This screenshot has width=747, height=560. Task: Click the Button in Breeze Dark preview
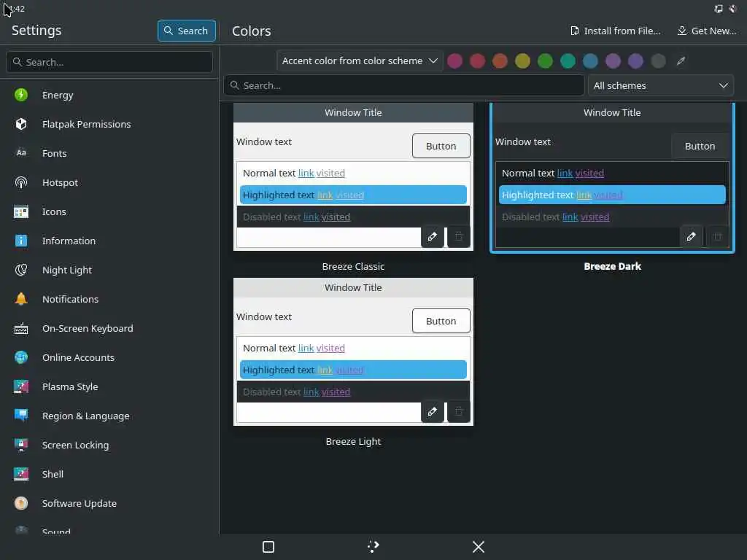(x=700, y=146)
